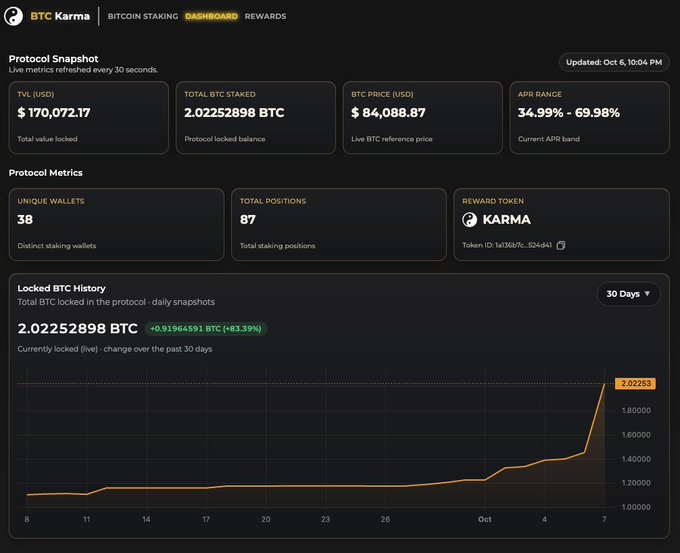
Task: Click the Unique Wallets count 38
Action: (25, 219)
